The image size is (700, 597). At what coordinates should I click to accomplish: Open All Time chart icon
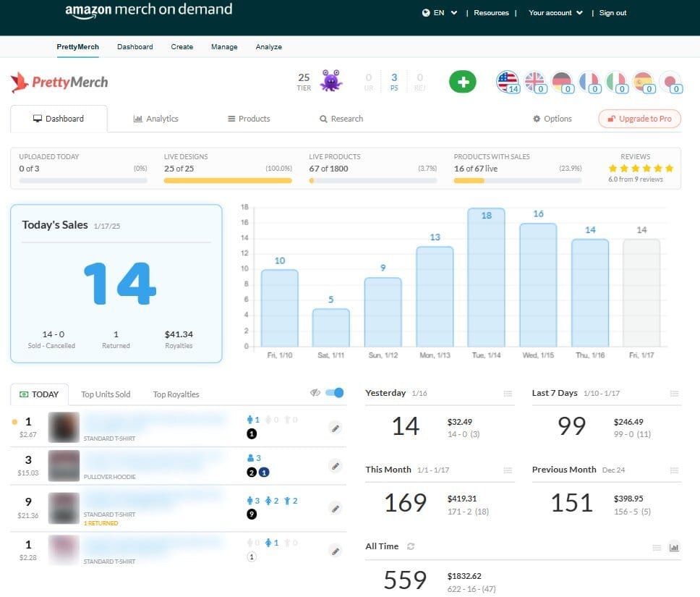click(674, 547)
